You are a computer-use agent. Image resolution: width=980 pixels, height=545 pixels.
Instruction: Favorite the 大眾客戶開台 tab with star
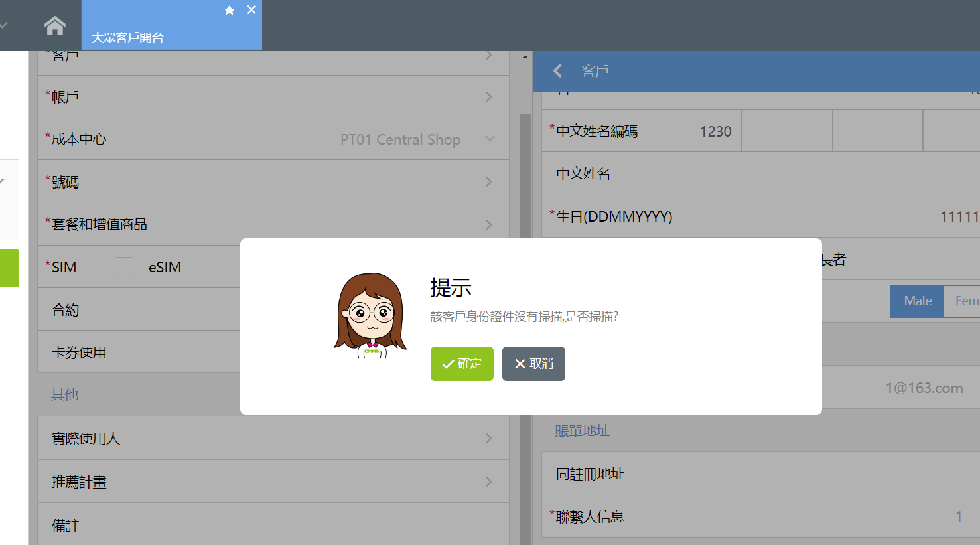point(230,10)
